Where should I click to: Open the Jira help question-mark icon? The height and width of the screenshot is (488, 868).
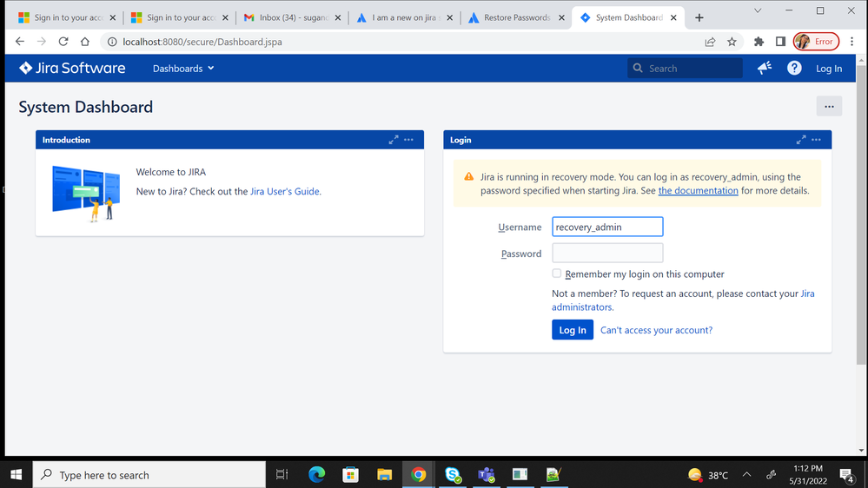click(x=794, y=68)
